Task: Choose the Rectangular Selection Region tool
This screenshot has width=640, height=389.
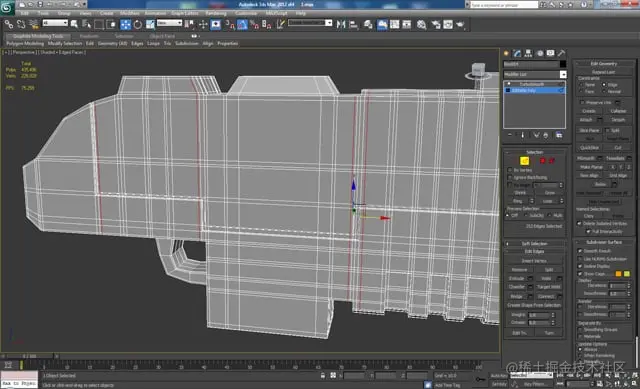Action: pos(99,24)
